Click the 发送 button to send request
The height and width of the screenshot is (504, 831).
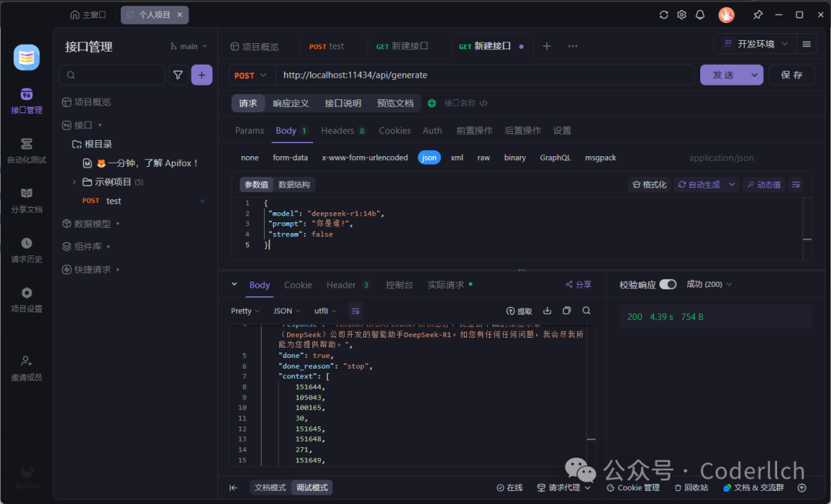click(723, 75)
